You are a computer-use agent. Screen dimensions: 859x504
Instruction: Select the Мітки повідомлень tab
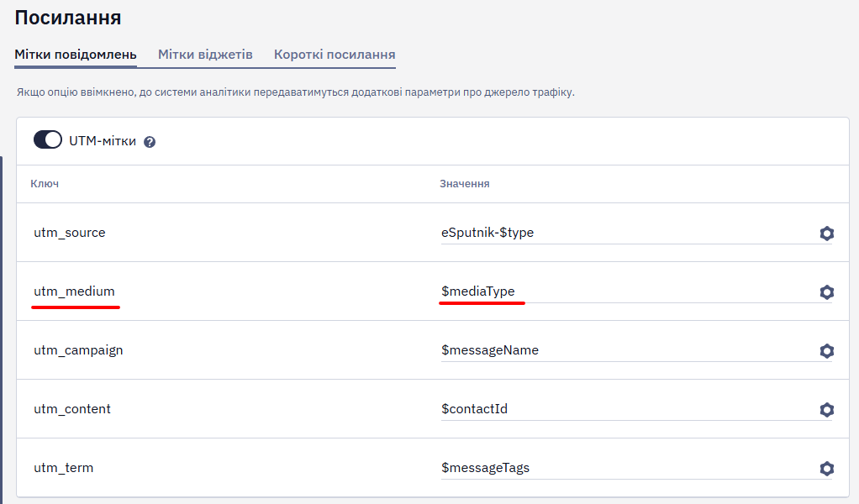[76, 55]
